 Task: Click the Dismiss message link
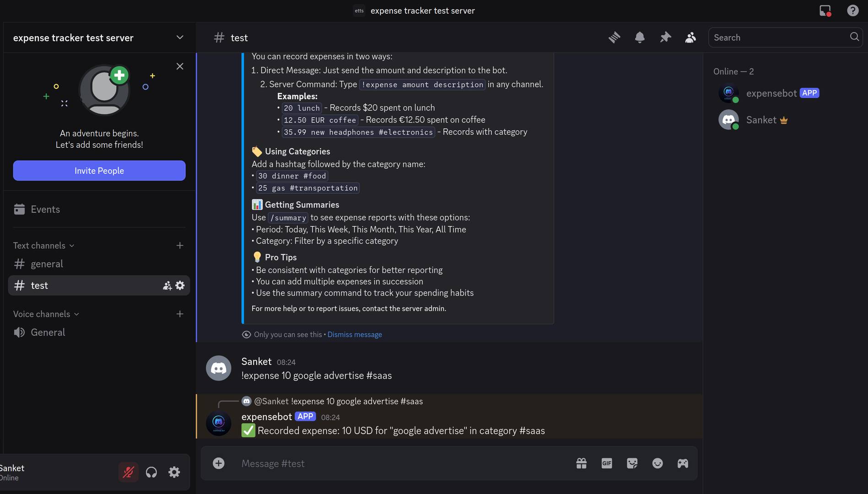[355, 335]
